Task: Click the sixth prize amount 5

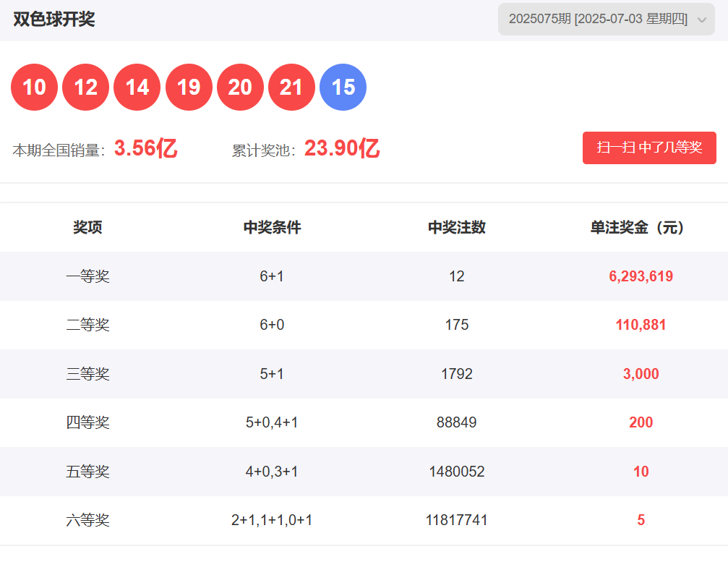Action: (641, 520)
